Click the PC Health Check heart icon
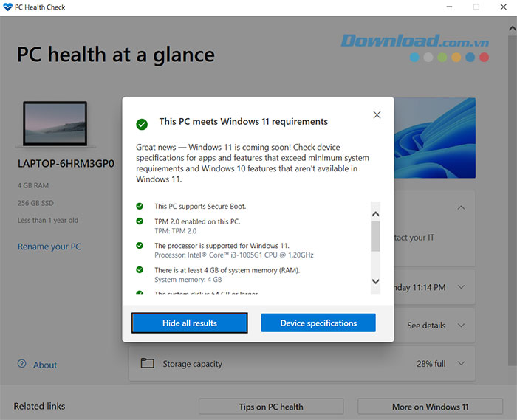Screen dimensions: 517x420 coord(7,7)
